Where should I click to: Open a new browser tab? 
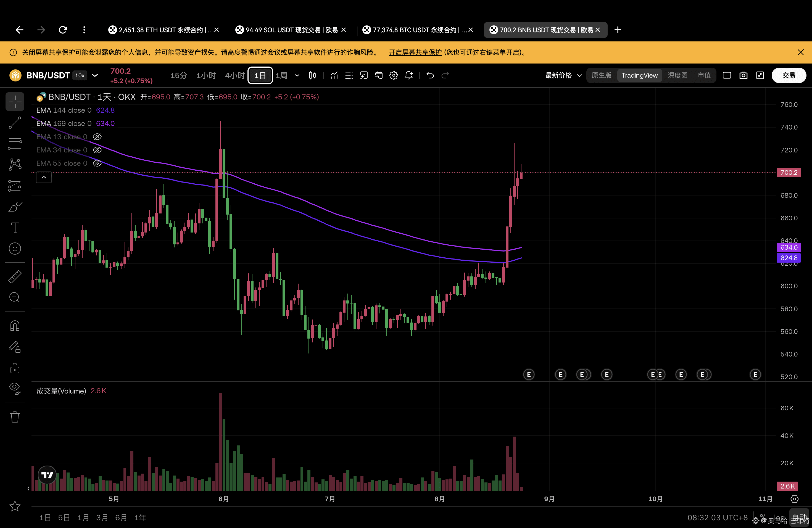618,30
